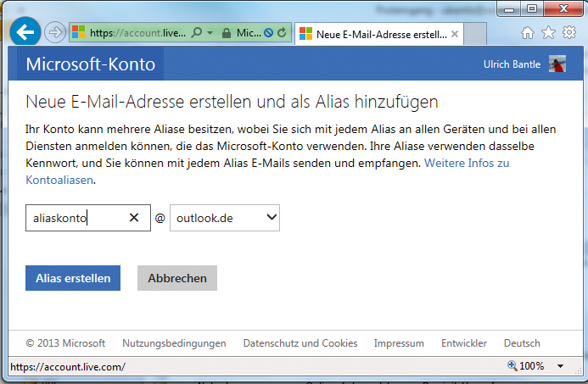The width and height of the screenshot is (588, 384).
Task: Clear alias field with X icon
Action: pos(134,217)
